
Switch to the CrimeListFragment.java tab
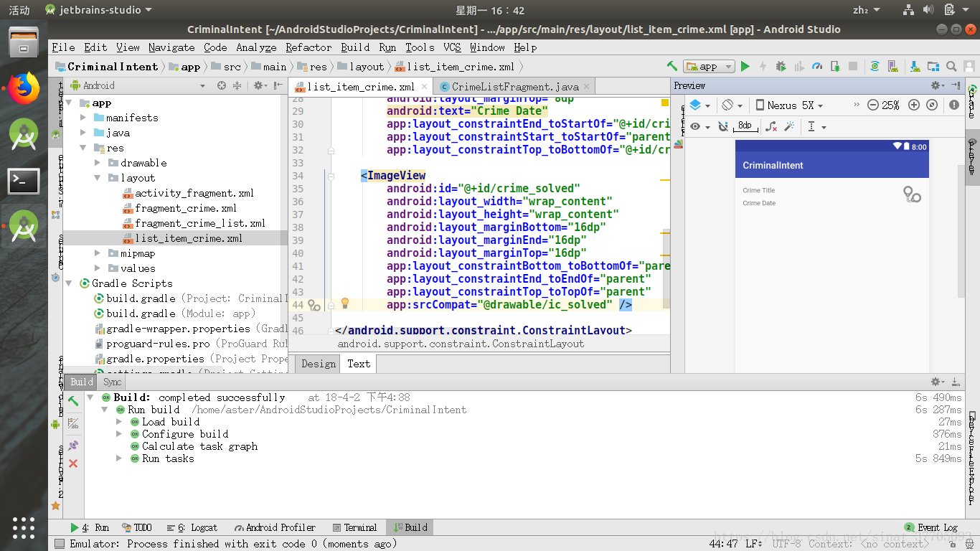click(514, 86)
